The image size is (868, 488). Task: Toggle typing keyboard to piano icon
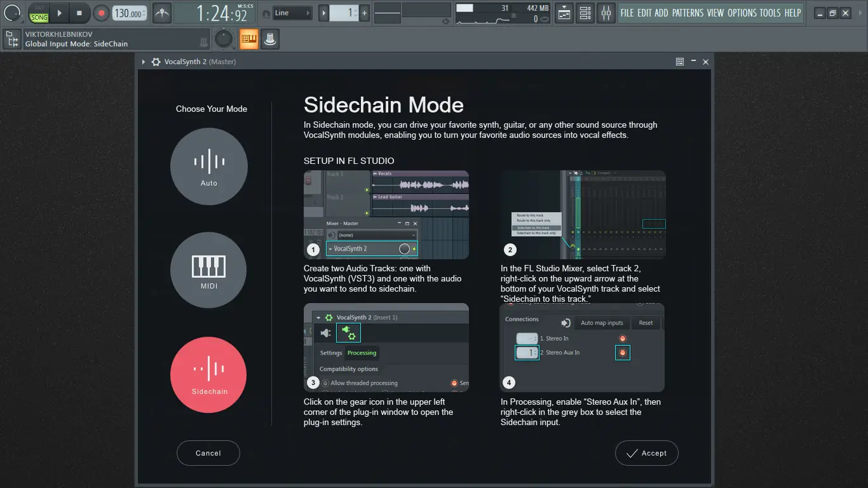click(x=249, y=39)
